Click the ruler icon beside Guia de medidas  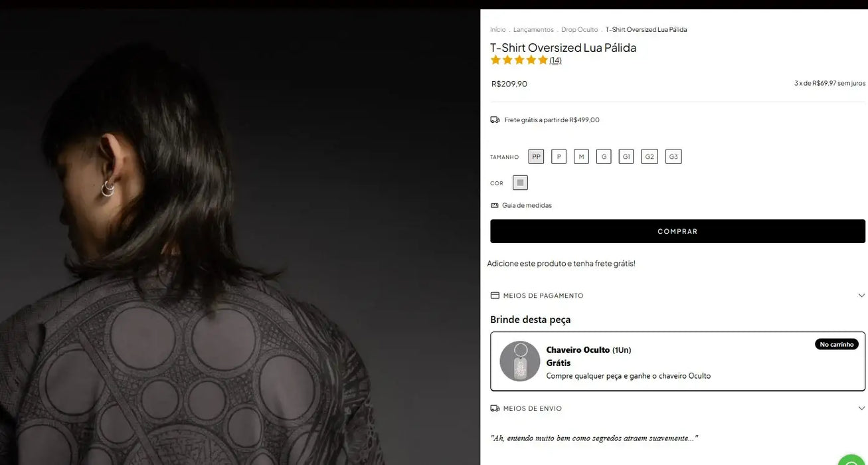click(494, 205)
